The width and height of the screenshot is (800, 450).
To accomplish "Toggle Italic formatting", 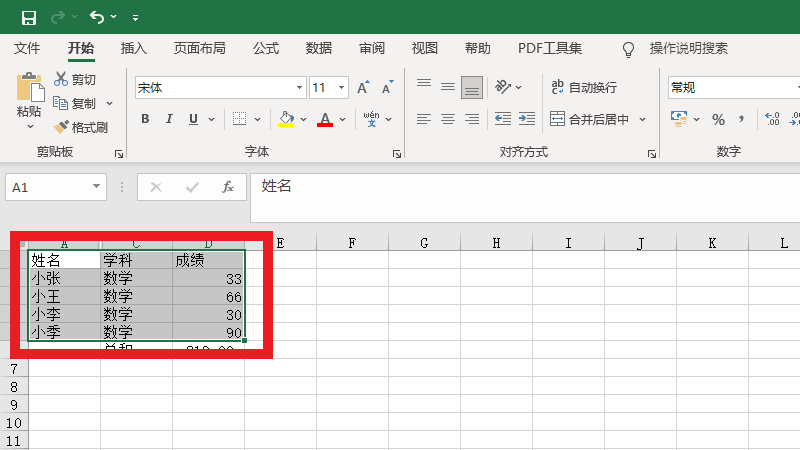I will 169,119.
